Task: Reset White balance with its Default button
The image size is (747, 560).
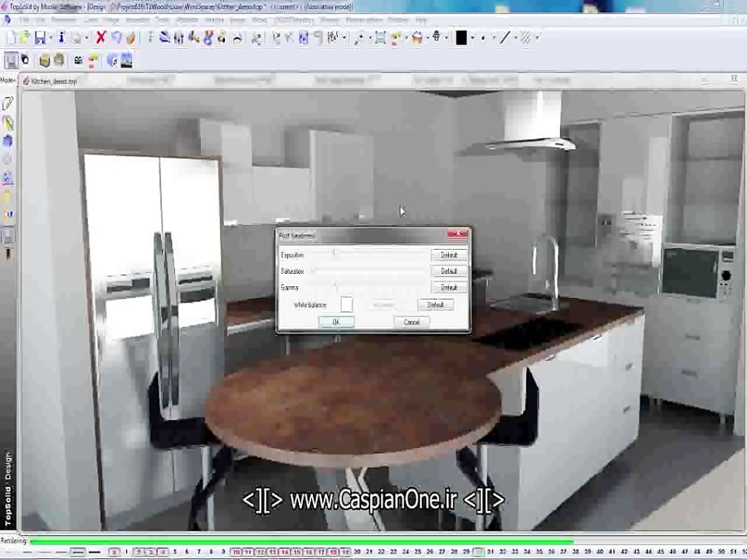Action: tap(436, 304)
